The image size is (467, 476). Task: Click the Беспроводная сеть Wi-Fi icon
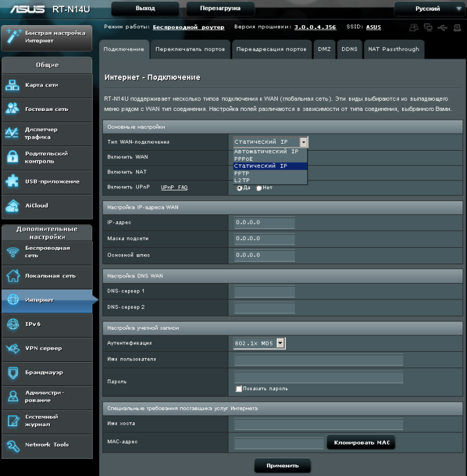pyautogui.click(x=13, y=252)
